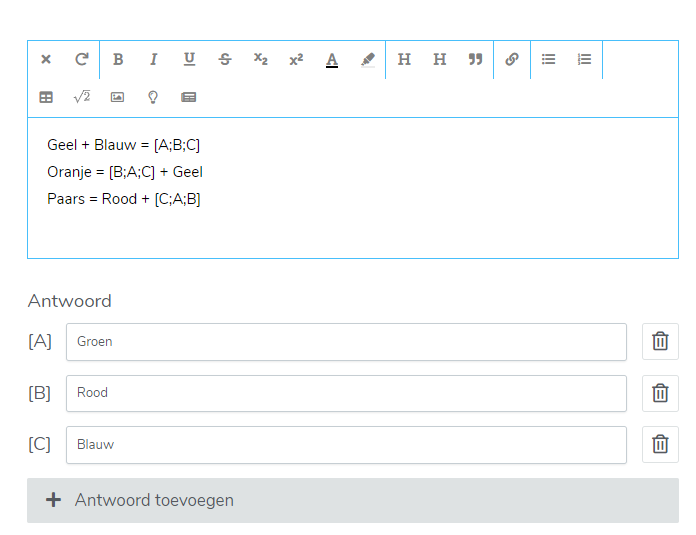Click the line 'Oranje = [B;A;C] + Geel'
This screenshot has height=535, width=696.
125,172
